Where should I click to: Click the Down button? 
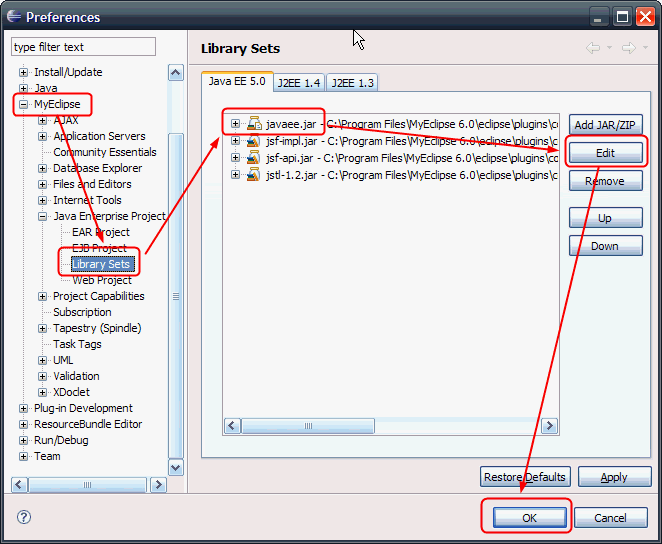coord(605,246)
